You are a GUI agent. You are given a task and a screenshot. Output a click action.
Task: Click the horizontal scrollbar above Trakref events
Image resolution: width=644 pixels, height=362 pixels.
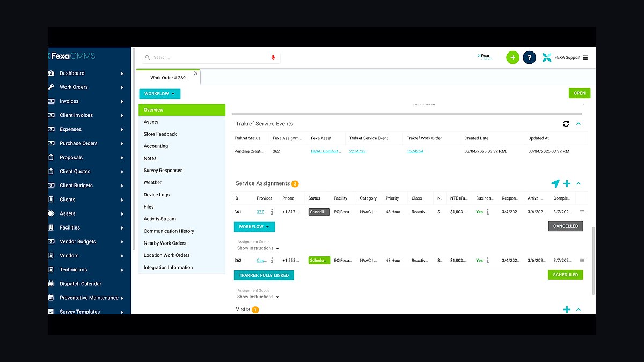tap(406, 114)
